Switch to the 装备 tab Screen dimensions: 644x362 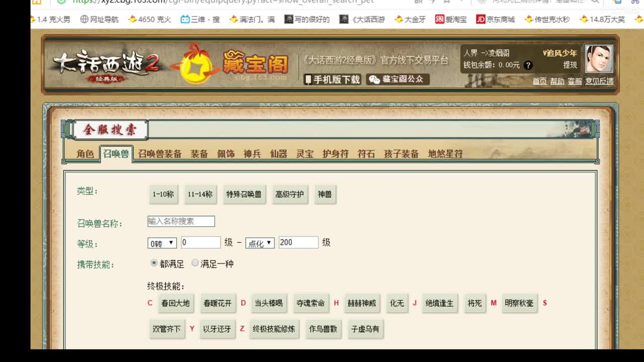click(x=199, y=154)
